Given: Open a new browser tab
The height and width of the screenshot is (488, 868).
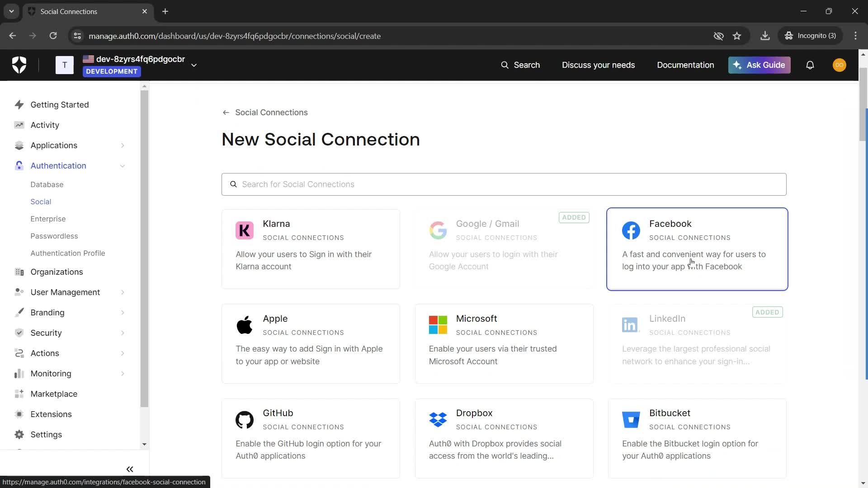Looking at the screenshot, I should [165, 11].
